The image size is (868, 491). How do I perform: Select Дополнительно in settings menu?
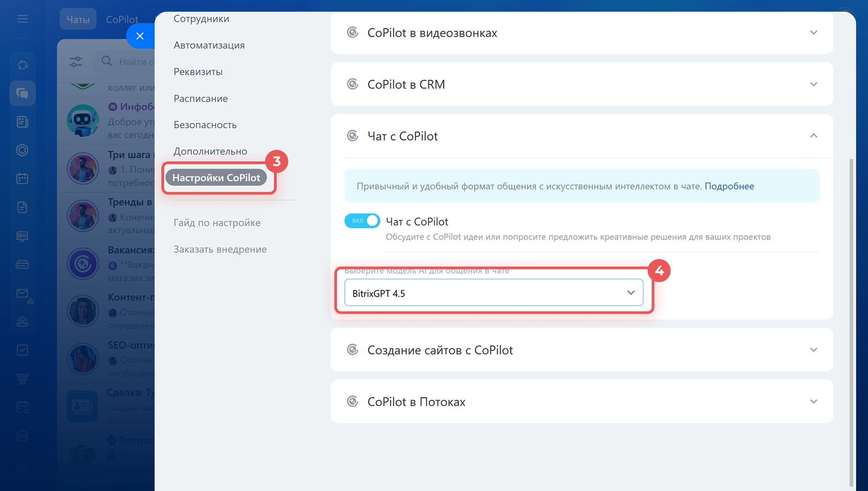(x=210, y=151)
